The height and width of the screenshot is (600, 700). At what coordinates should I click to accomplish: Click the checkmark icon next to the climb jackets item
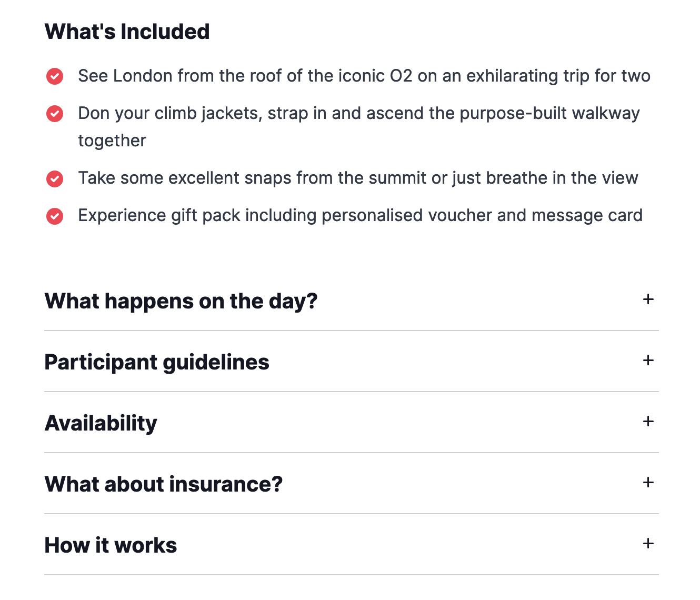click(55, 114)
